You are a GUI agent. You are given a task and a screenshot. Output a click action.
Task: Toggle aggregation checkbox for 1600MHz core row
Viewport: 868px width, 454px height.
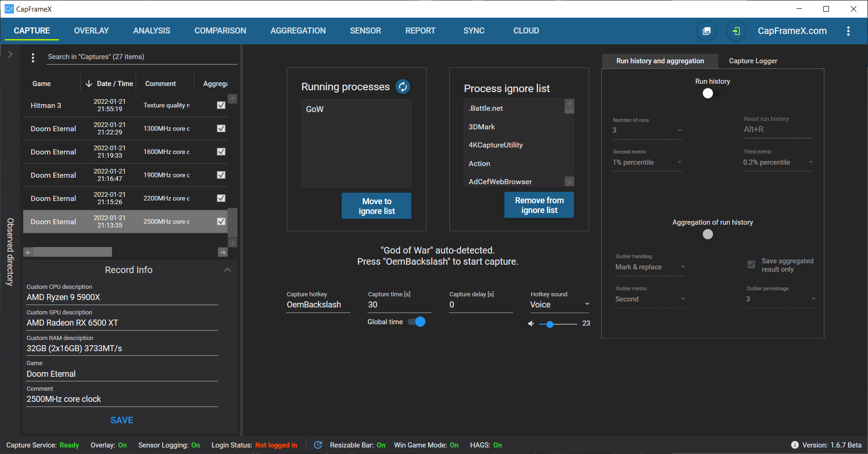pyautogui.click(x=221, y=152)
